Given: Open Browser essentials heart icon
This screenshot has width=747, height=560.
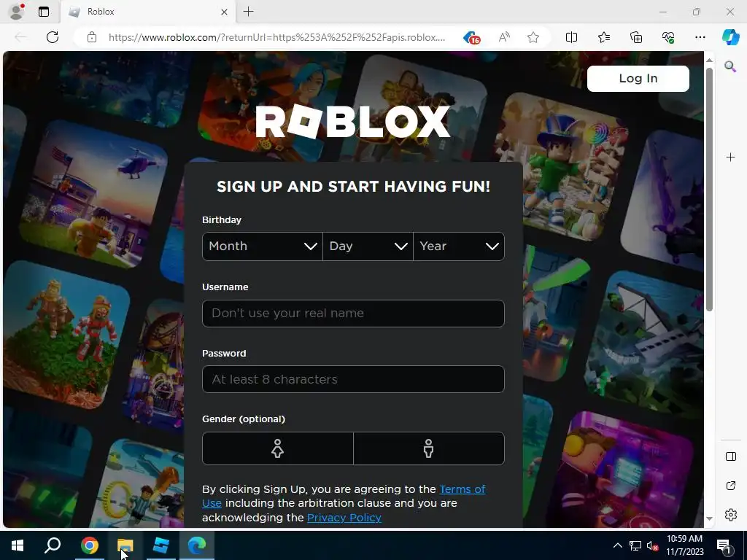Looking at the screenshot, I should tap(668, 37).
